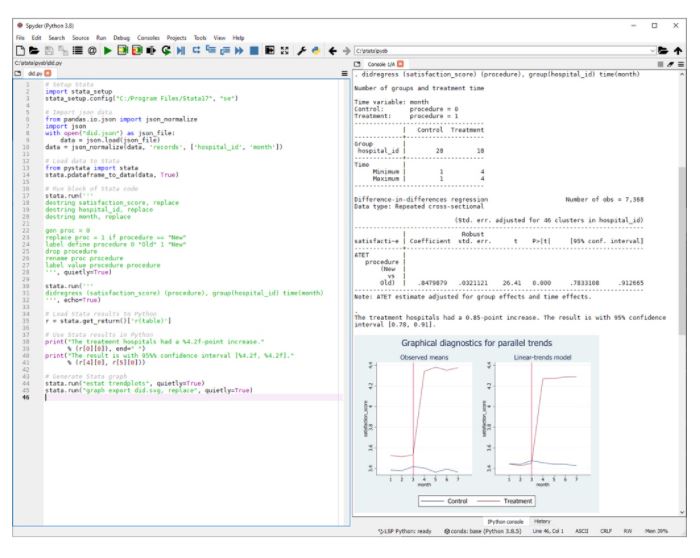Viewport: 700px width, 558px height.
Task: Open the View menu
Action: 219,38
